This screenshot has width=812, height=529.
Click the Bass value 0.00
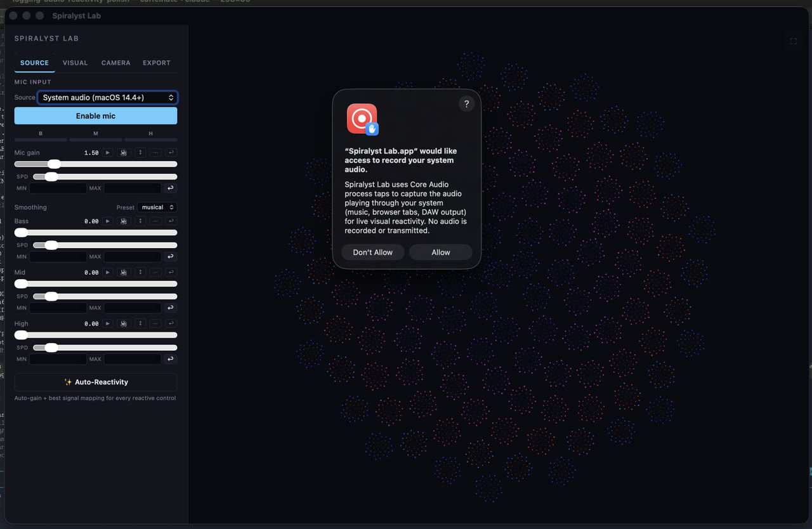click(91, 221)
